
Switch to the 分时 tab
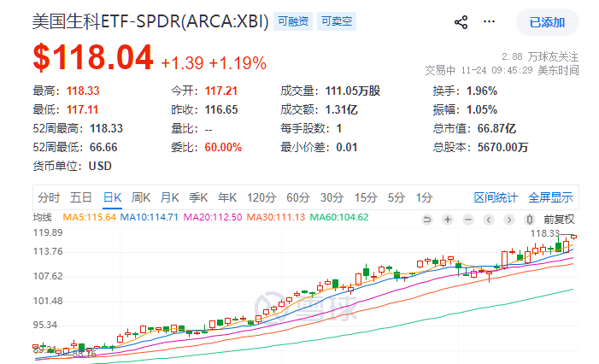49,198
